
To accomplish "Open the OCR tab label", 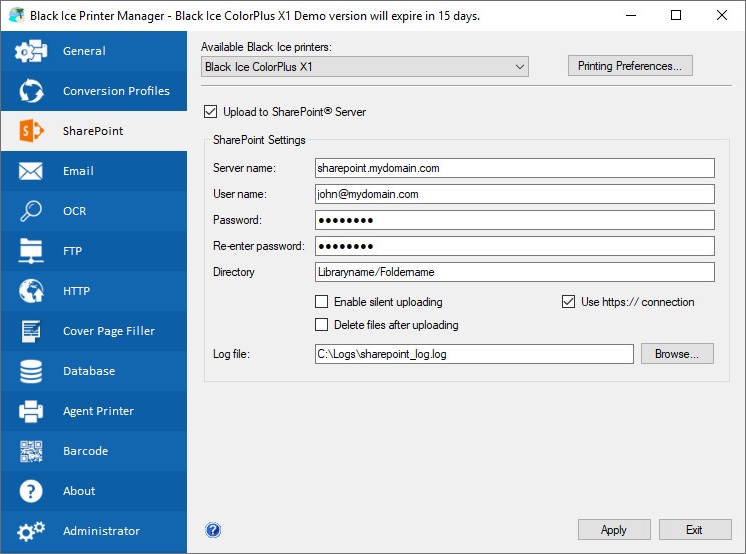I will coord(74,211).
